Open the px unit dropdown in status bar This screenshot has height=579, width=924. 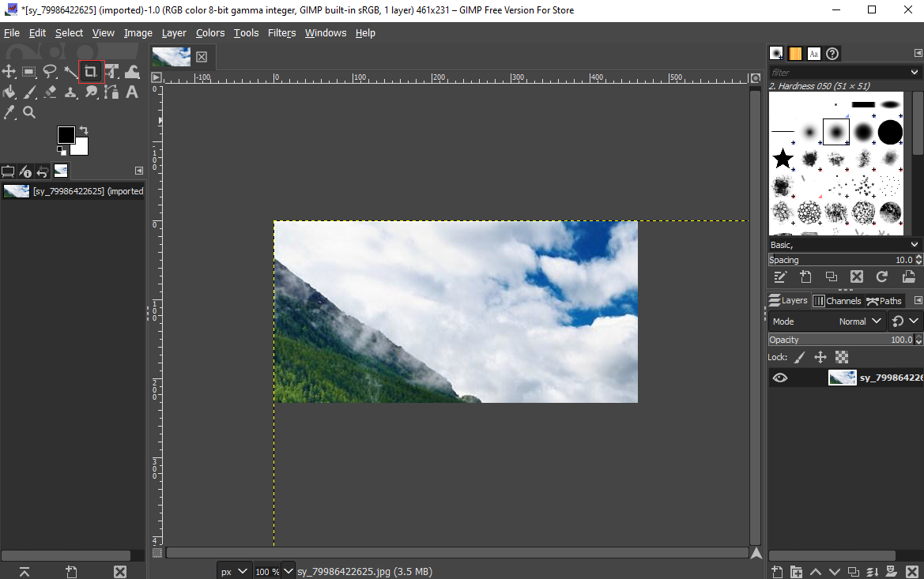[x=234, y=571]
